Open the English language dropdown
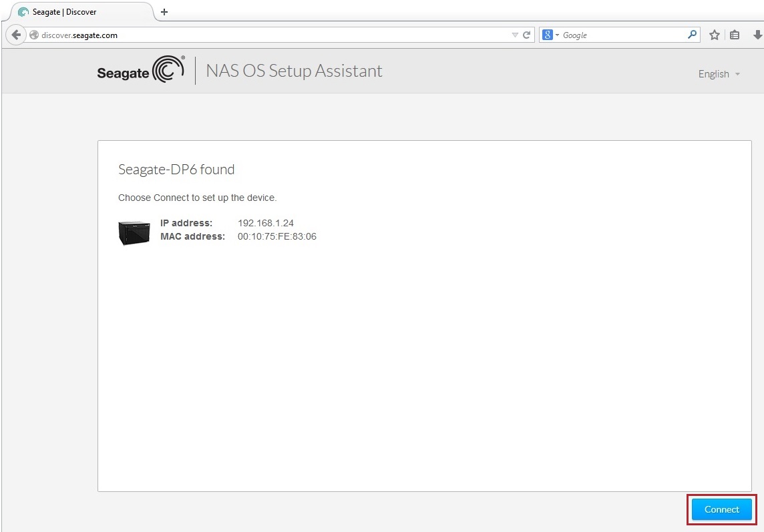Image resolution: width=764 pixels, height=532 pixels. point(719,74)
